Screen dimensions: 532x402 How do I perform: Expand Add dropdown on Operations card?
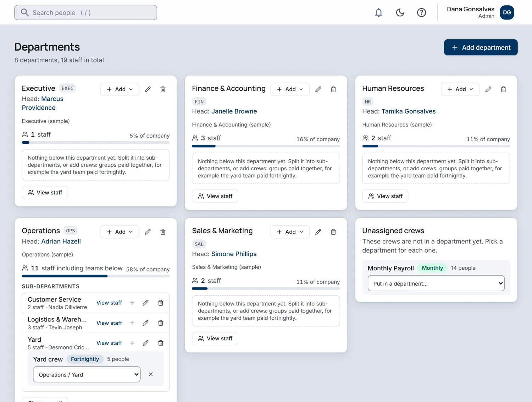click(x=120, y=232)
